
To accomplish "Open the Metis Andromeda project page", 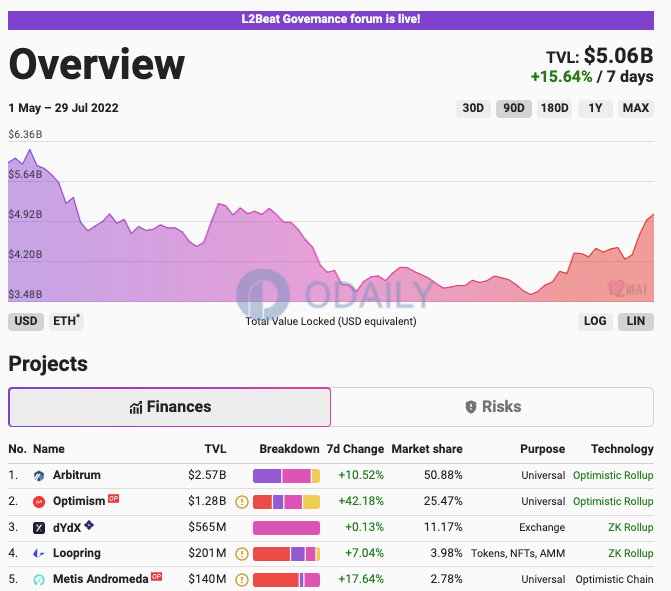I will tap(101, 579).
